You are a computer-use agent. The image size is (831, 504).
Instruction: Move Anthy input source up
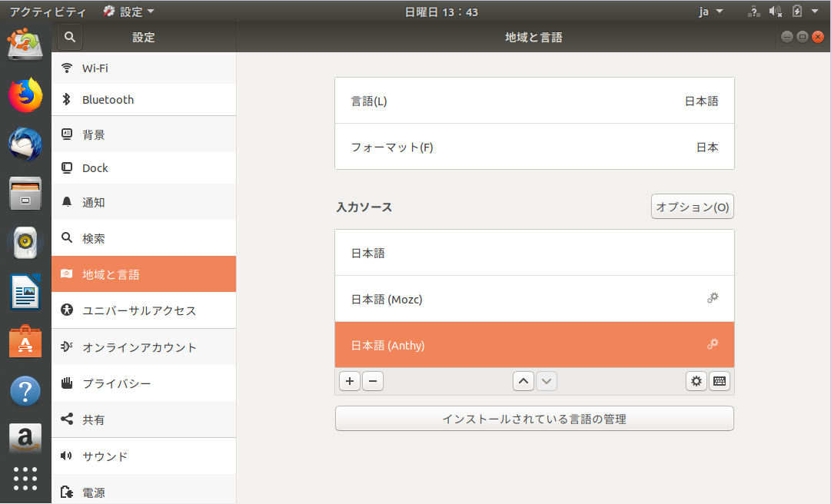click(x=524, y=381)
